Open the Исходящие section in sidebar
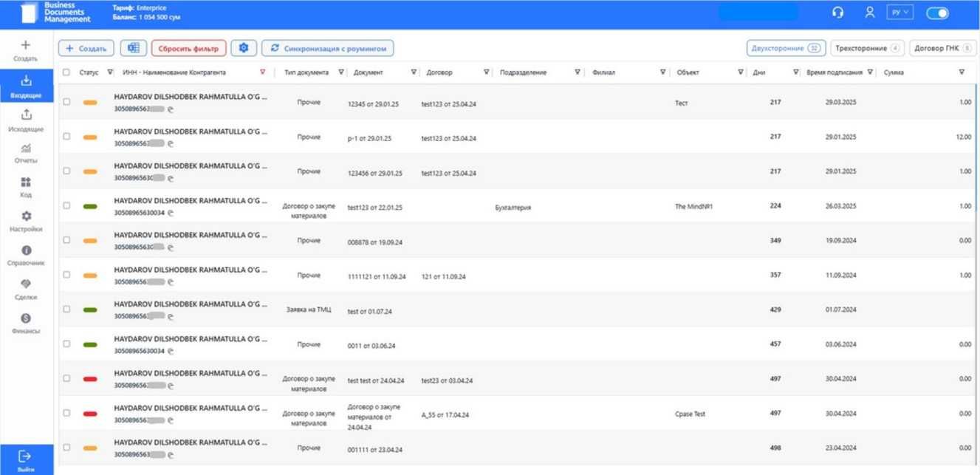Image resolution: width=980 pixels, height=475 pixels. click(x=26, y=120)
